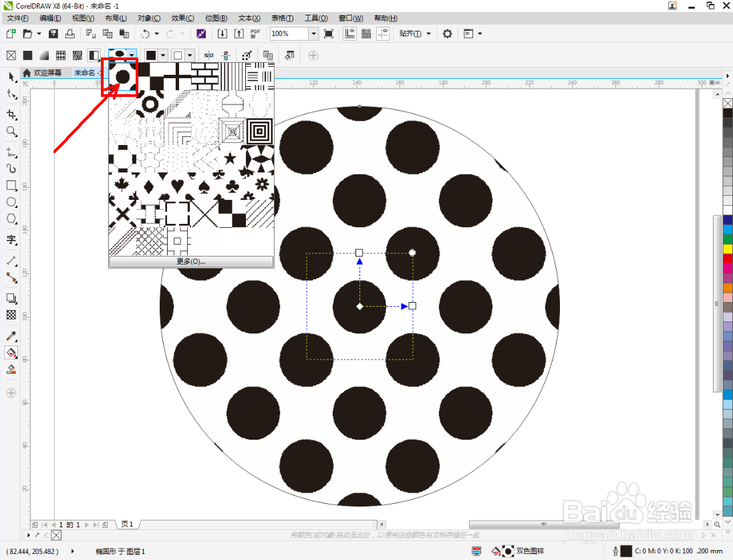
Task: Choose Uniform fill type
Action: coord(27,55)
